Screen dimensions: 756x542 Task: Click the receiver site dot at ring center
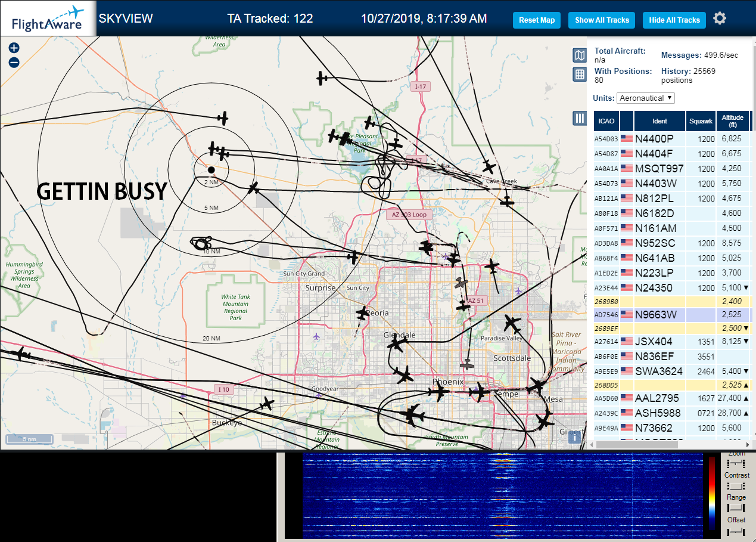click(211, 171)
